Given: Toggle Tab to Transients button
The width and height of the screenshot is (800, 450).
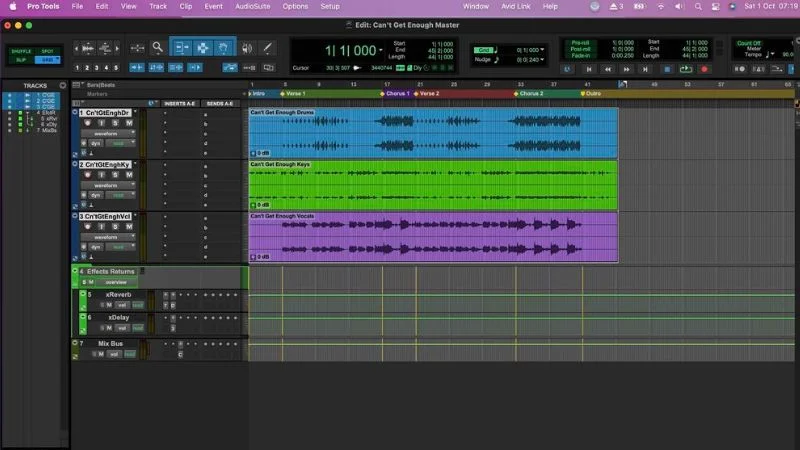Looking at the screenshot, I should (x=137, y=67).
